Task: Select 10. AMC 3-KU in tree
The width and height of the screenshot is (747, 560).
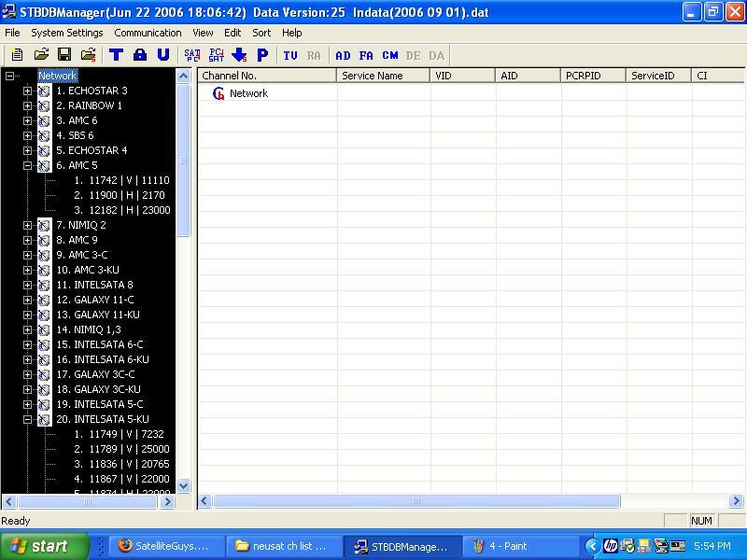Action: 88,270
